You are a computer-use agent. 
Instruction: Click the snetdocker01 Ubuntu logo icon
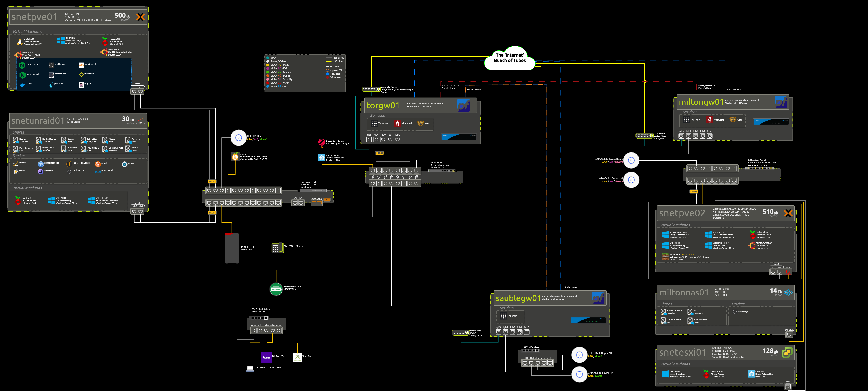pos(18,55)
